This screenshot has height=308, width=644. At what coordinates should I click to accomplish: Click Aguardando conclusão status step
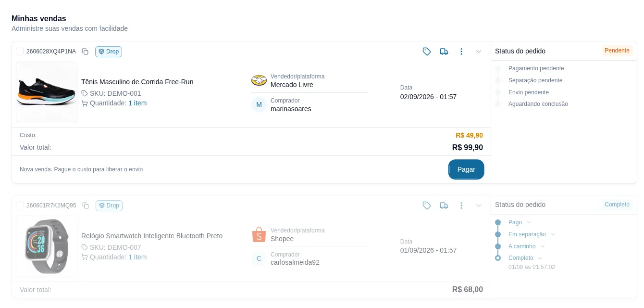(x=538, y=104)
